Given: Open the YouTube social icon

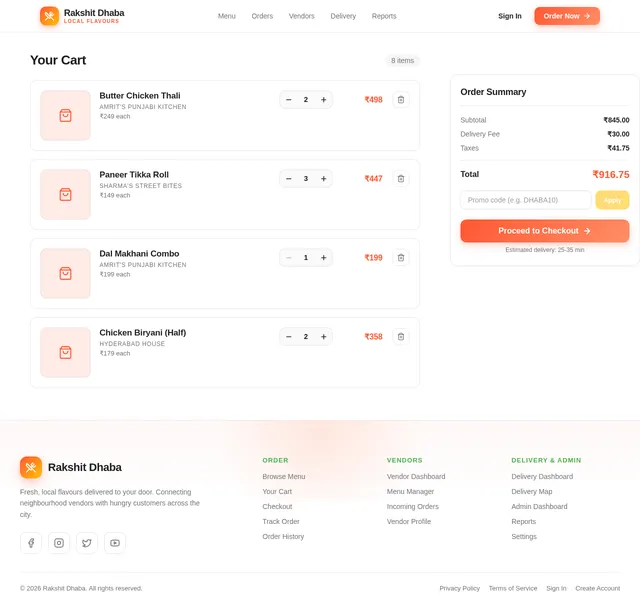Looking at the screenshot, I should click(x=115, y=543).
